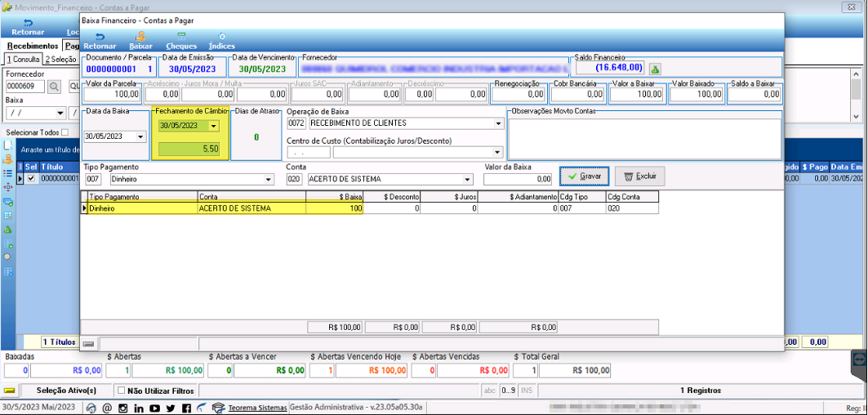Viewport: 868px width, 415px height.
Task: Click Retornar in the Baixa Financeiro dialog
Action: (x=100, y=41)
